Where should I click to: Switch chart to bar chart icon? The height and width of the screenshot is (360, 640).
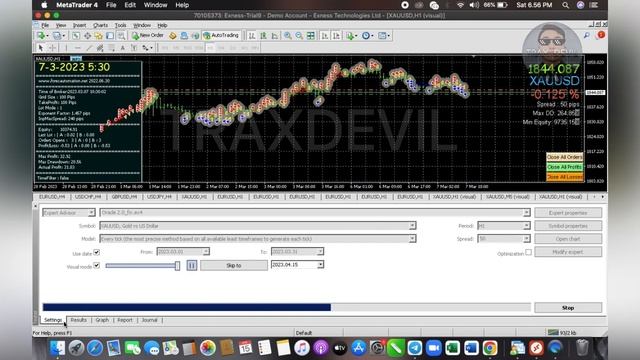252,36
